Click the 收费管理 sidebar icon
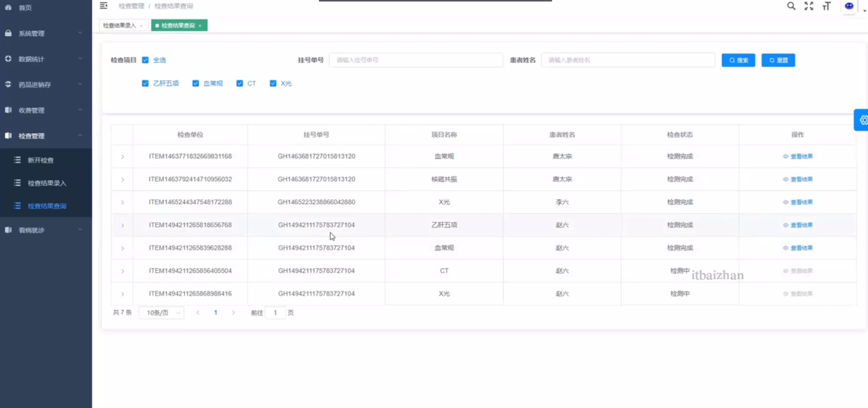The image size is (868, 408). pyautogui.click(x=8, y=110)
